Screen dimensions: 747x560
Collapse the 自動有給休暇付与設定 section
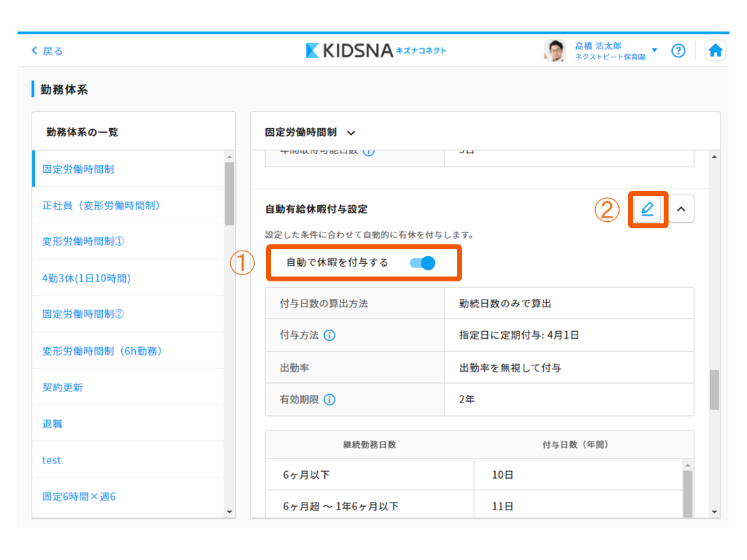(x=681, y=209)
